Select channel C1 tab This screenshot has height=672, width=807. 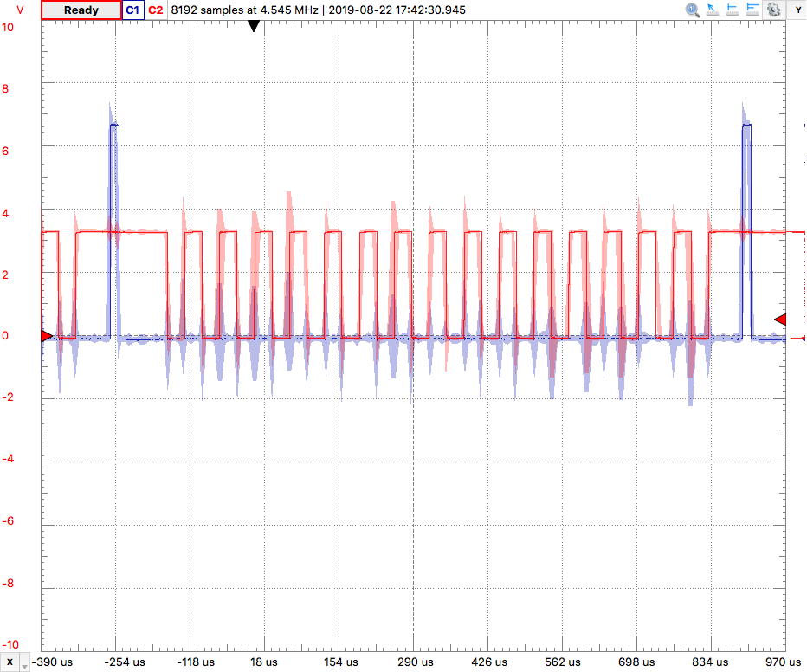[x=132, y=10]
